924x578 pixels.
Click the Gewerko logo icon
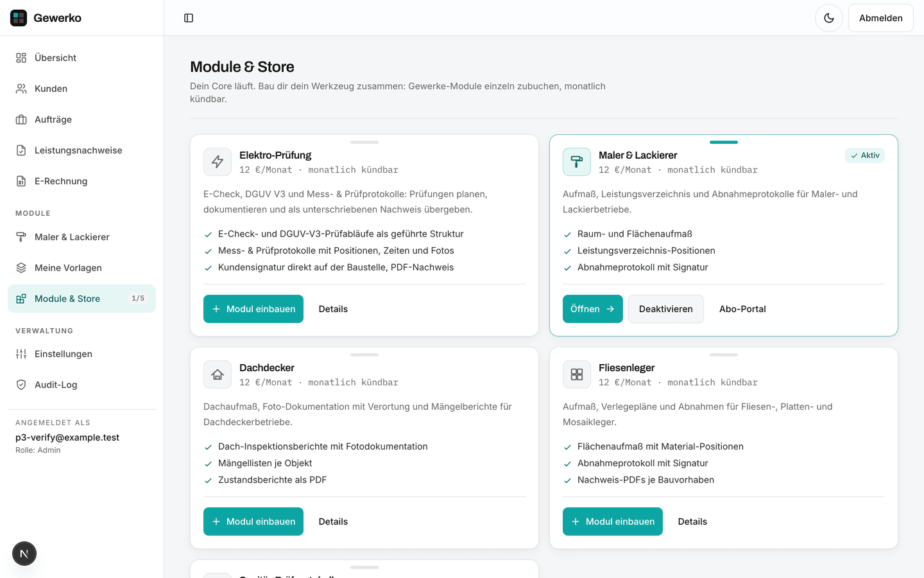[19, 18]
